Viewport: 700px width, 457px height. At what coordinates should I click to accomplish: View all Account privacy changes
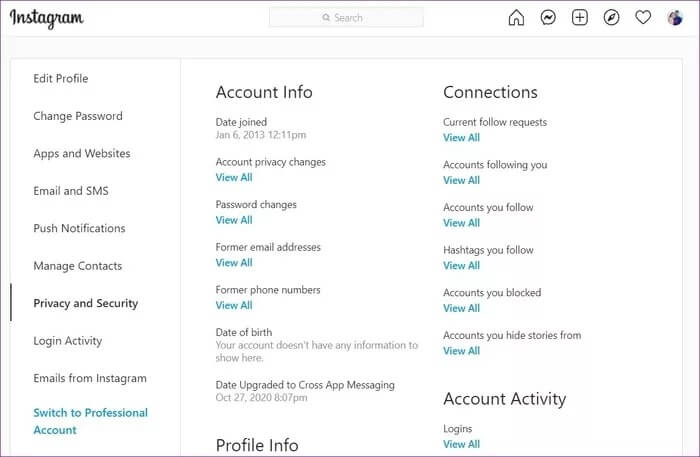pos(234,178)
